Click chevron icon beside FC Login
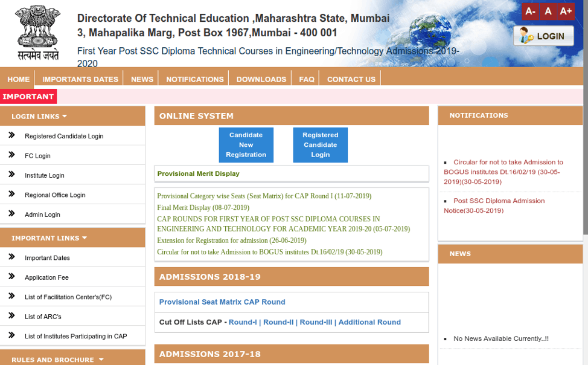Screen dimensions: 588x365 point(11,155)
